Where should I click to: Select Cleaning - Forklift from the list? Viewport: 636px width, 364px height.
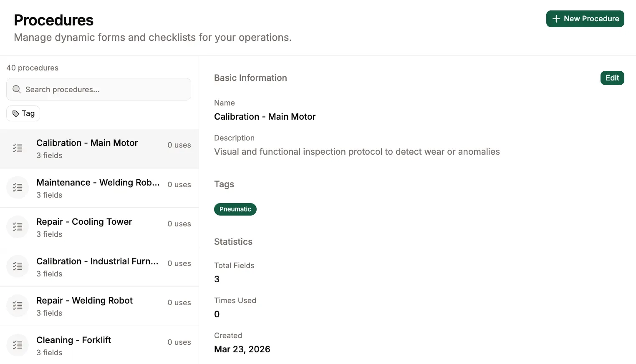[73, 340]
